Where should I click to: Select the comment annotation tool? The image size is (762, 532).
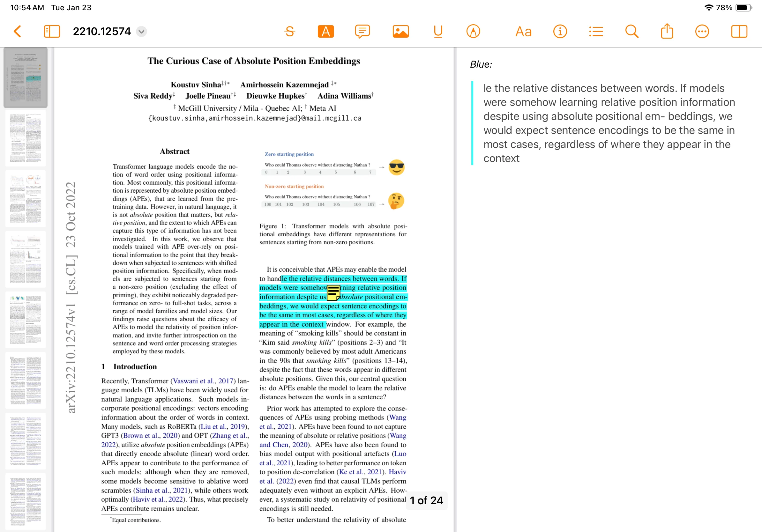coord(362,31)
